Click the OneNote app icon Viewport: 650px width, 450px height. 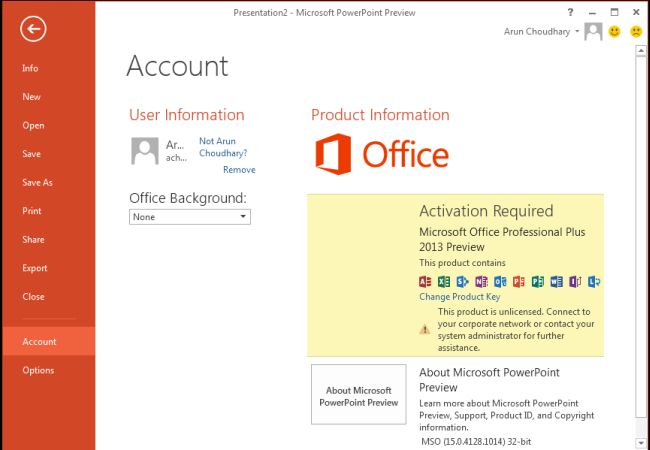pyautogui.click(x=480, y=281)
